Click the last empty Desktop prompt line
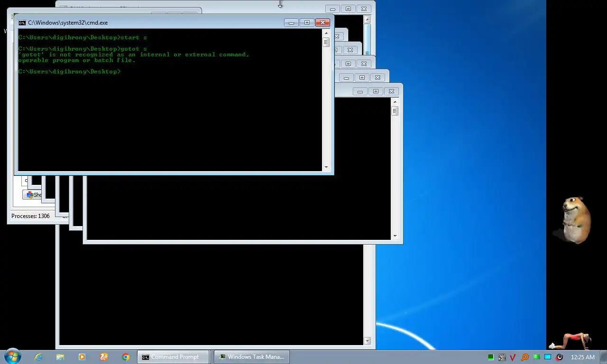 69,72
